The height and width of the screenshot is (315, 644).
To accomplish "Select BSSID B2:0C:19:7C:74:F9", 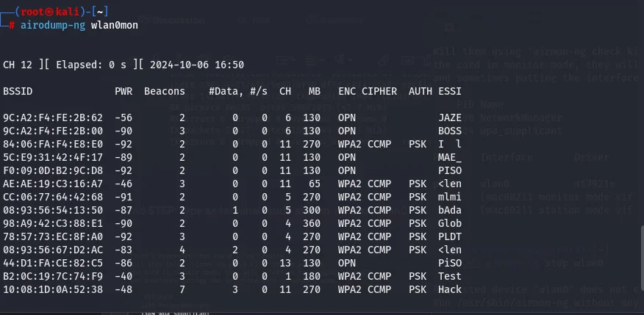I will coord(53,276).
